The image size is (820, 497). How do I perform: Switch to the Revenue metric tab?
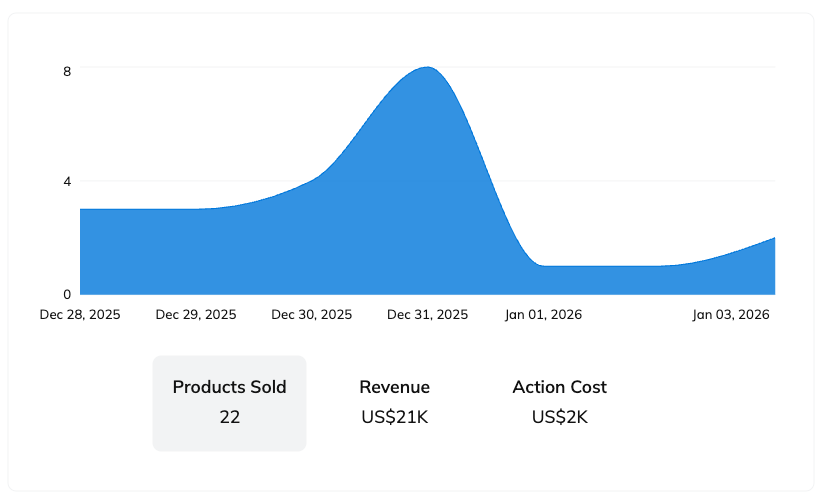click(x=394, y=387)
